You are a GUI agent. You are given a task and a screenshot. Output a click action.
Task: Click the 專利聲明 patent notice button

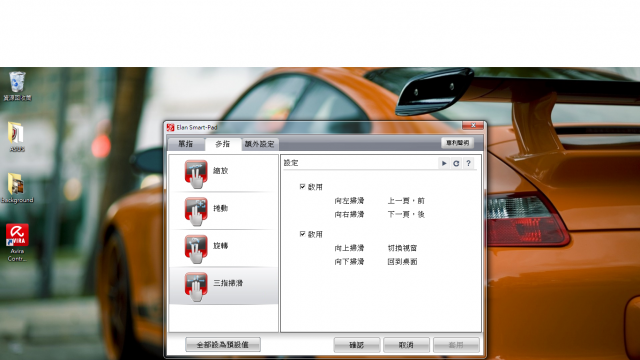pos(458,143)
